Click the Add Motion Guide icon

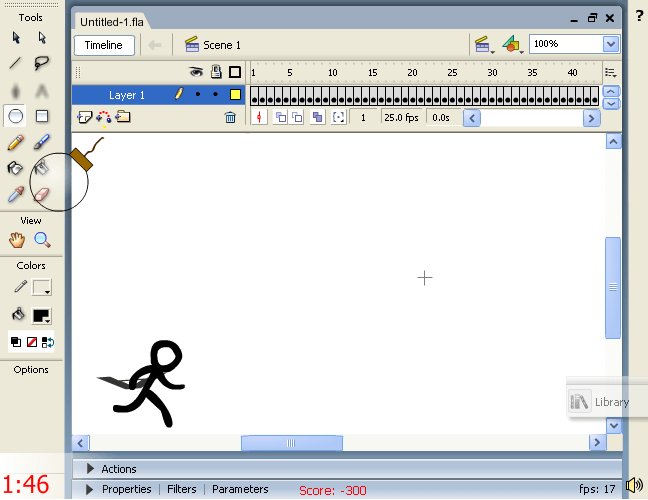(103, 118)
